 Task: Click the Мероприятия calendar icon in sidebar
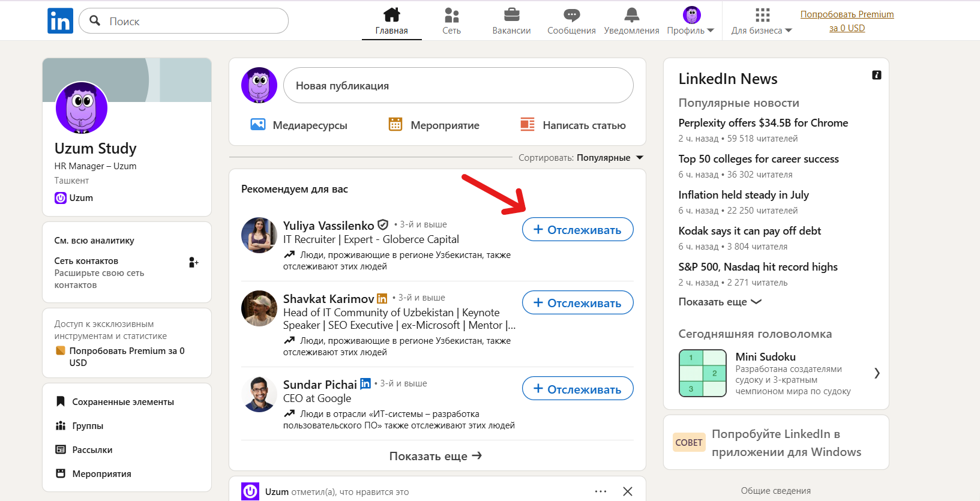point(61,473)
